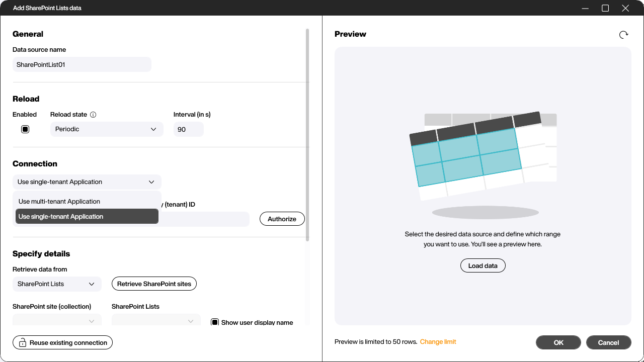Select Use multi-tenant Application option
The height and width of the screenshot is (362, 644).
(x=87, y=202)
